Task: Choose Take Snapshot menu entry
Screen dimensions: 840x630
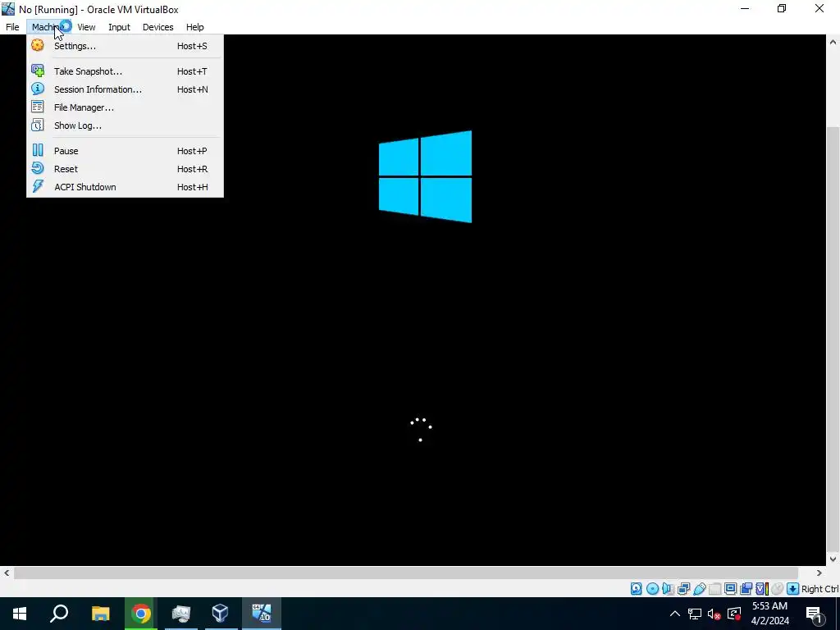Action: (125, 71)
